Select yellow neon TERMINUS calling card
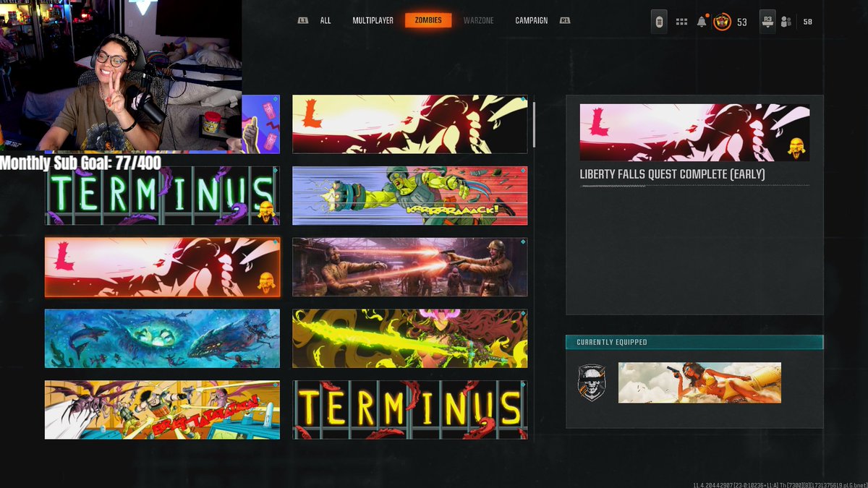 (x=410, y=410)
